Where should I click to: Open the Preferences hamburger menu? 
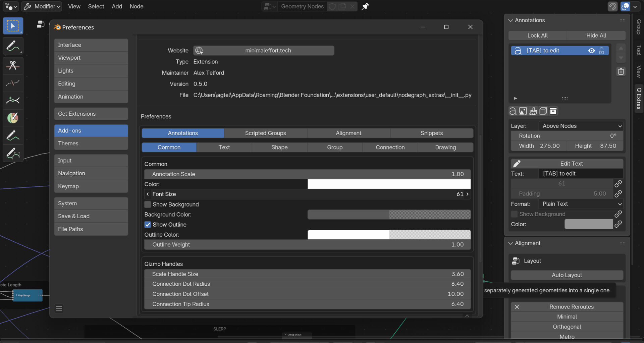(59, 308)
